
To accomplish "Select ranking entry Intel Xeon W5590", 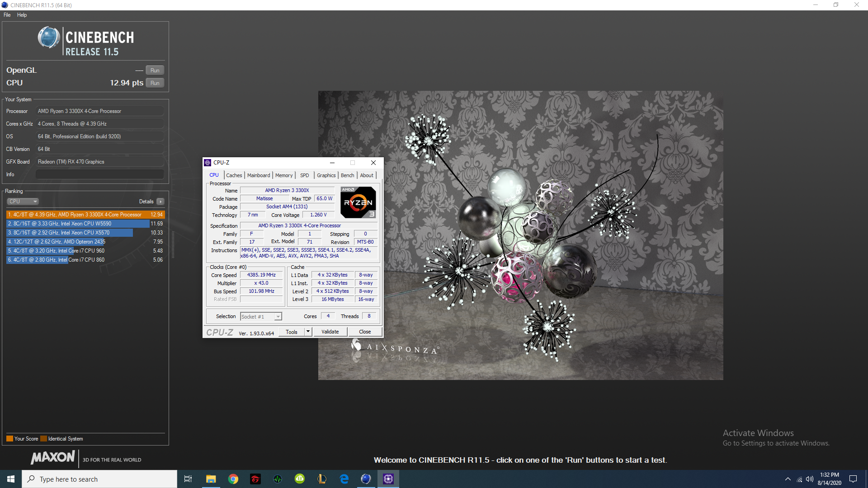I will pyautogui.click(x=85, y=224).
